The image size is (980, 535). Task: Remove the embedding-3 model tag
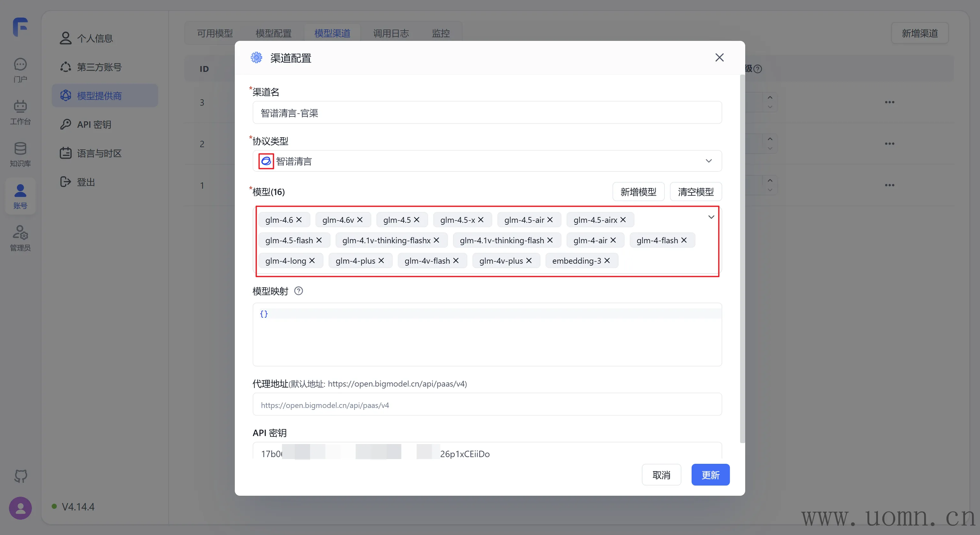click(x=607, y=260)
